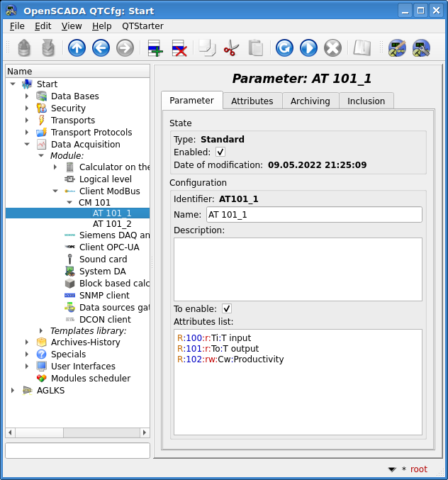Select the SNMP client module
The width and height of the screenshot is (448, 480).
tap(104, 296)
